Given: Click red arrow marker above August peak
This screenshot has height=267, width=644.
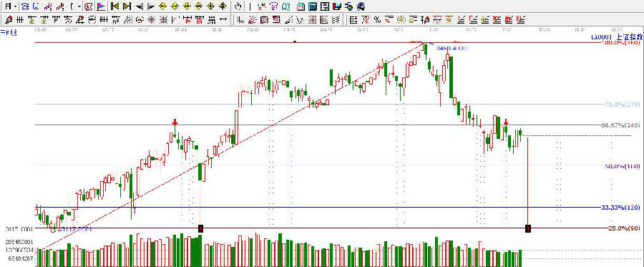Looking at the screenshot, I should (175, 122).
